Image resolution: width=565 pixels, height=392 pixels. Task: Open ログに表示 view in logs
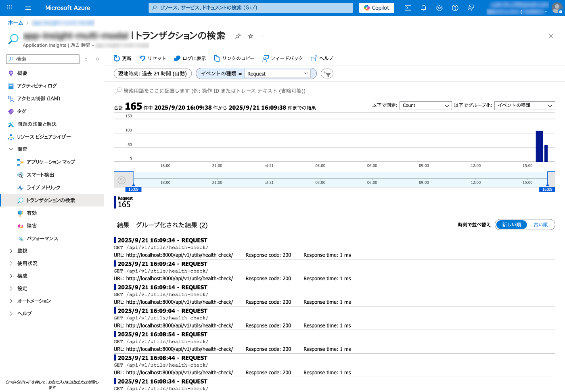tap(190, 58)
